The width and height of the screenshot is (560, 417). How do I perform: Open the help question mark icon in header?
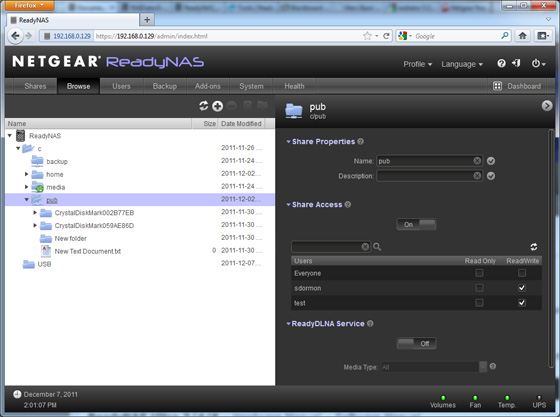501,64
